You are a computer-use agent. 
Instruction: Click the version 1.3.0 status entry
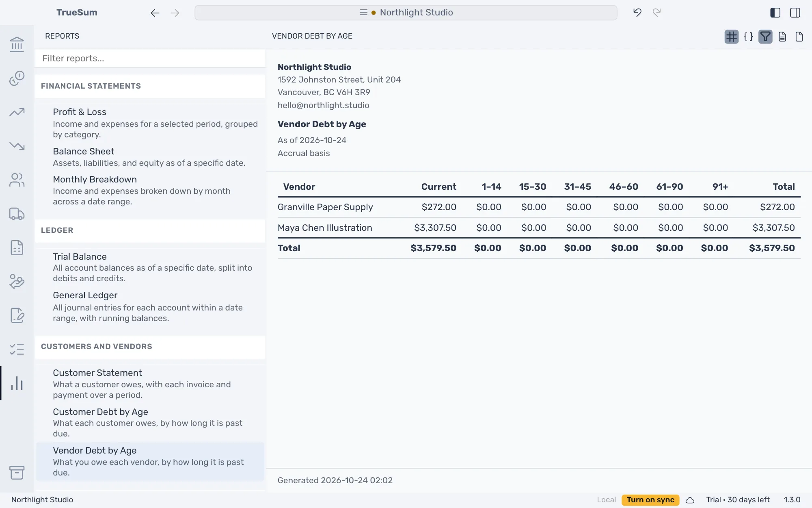pos(792,500)
